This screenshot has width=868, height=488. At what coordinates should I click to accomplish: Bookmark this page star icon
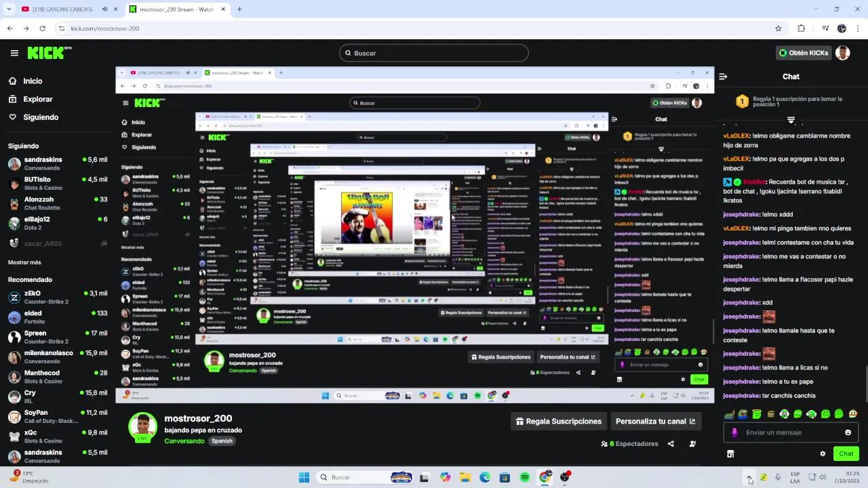(x=778, y=28)
